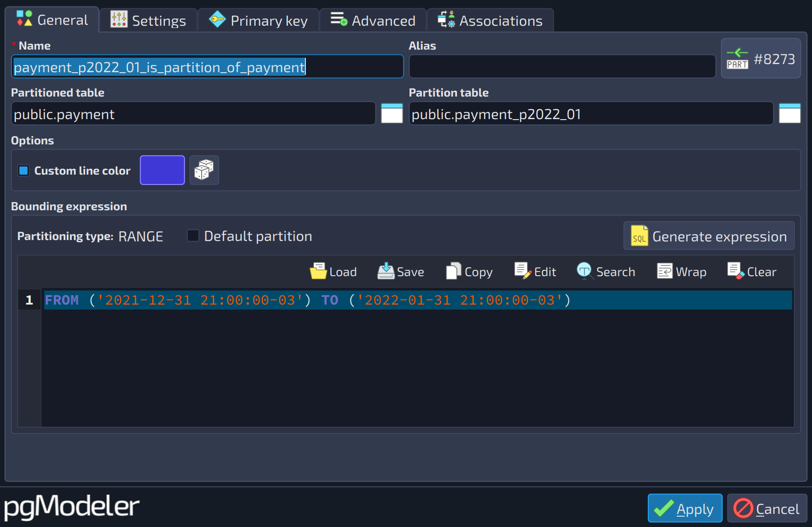Image resolution: width=812 pixels, height=527 pixels.
Task: Cancel the dialog
Action: coord(767,509)
